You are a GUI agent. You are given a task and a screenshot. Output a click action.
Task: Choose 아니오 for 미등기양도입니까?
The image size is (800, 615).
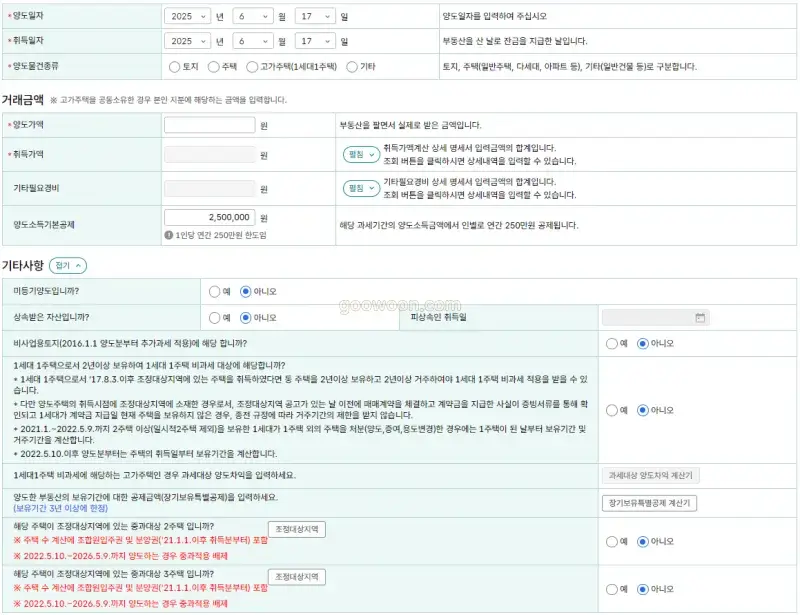pyautogui.click(x=245, y=291)
